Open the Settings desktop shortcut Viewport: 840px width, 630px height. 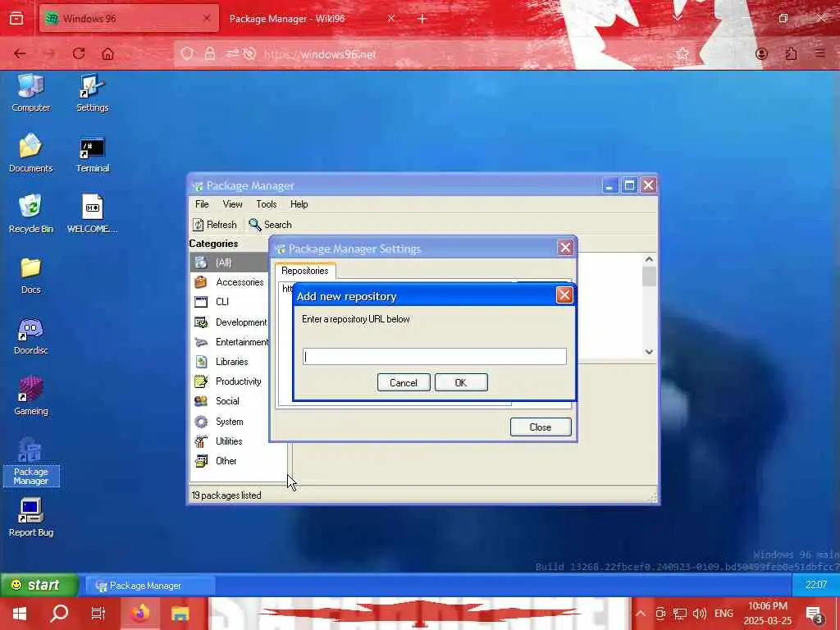tap(92, 93)
